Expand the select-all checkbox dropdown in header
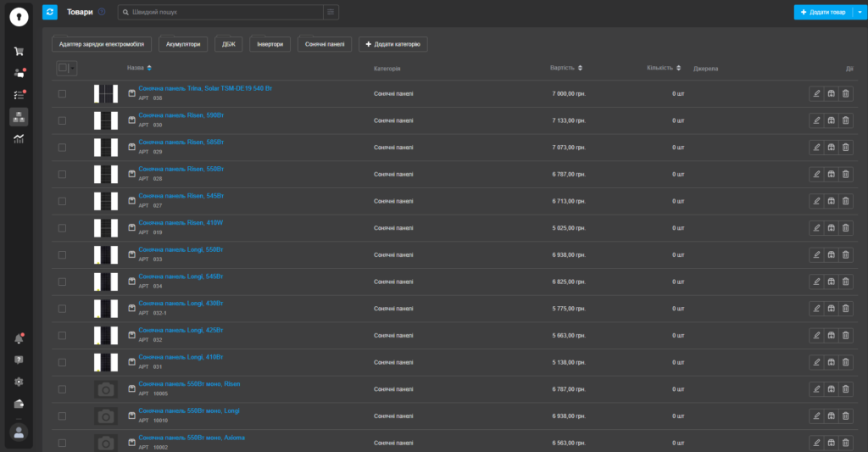868x452 pixels. pyautogui.click(x=73, y=68)
